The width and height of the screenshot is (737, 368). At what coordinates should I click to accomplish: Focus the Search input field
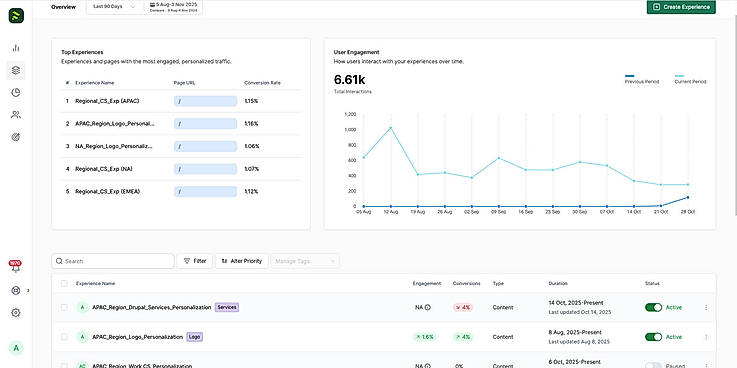coord(113,261)
